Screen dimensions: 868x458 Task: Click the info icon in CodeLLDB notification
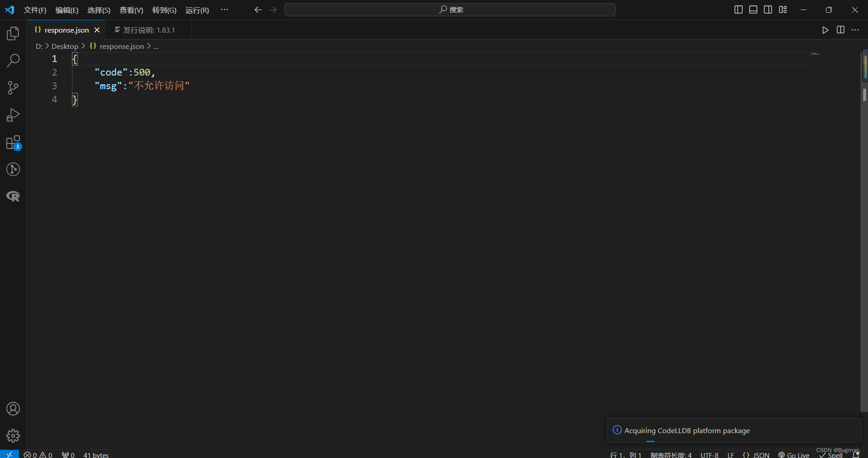pyautogui.click(x=617, y=430)
